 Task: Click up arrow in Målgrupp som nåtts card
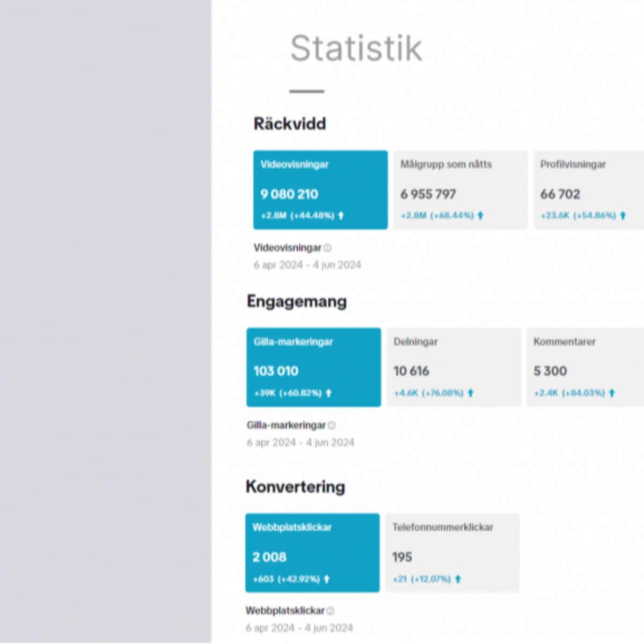coord(480,216)
